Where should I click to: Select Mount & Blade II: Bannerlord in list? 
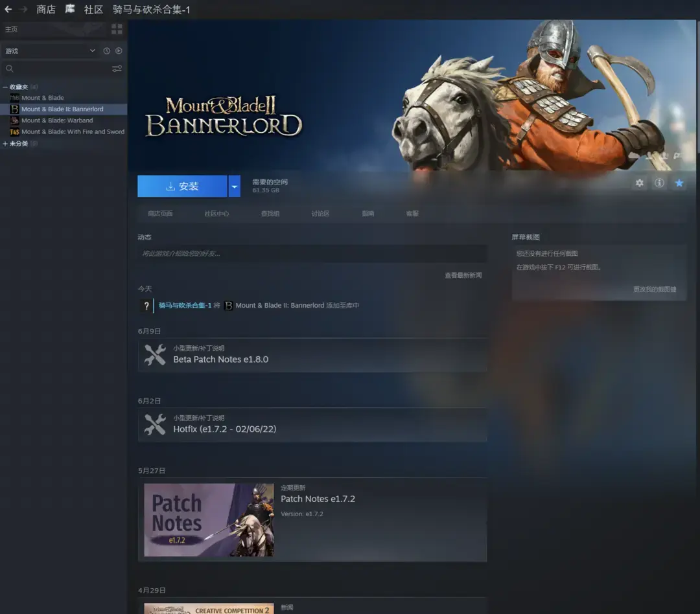pos(64,109)
